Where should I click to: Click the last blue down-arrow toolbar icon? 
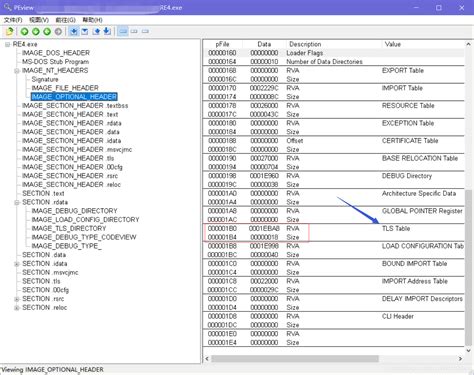point(107,31)
